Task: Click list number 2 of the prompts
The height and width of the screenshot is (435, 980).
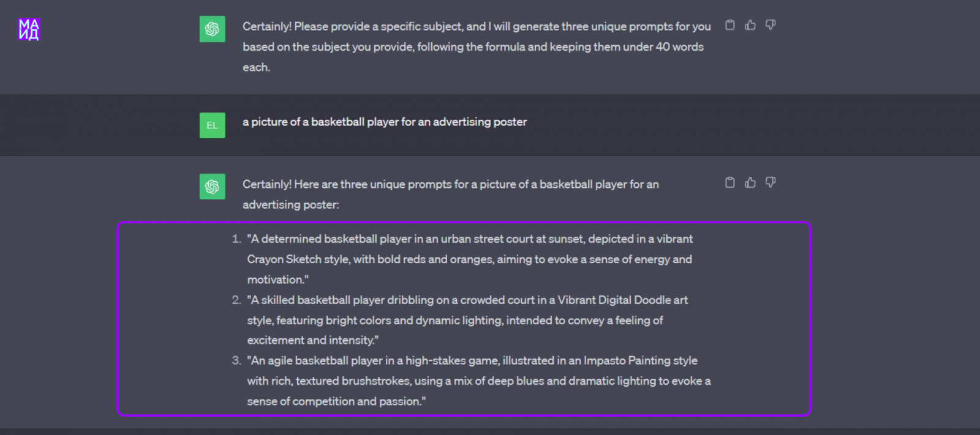Action: [236, 300]
